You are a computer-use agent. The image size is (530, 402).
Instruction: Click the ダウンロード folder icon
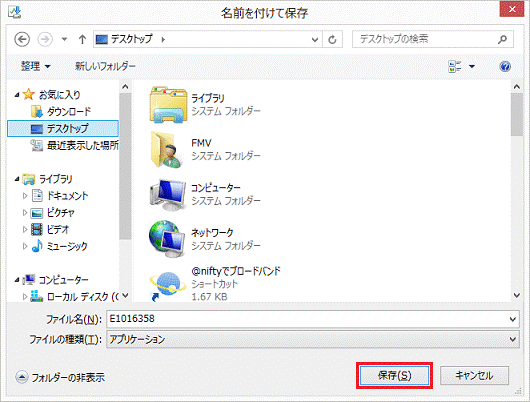click(37, 112)
